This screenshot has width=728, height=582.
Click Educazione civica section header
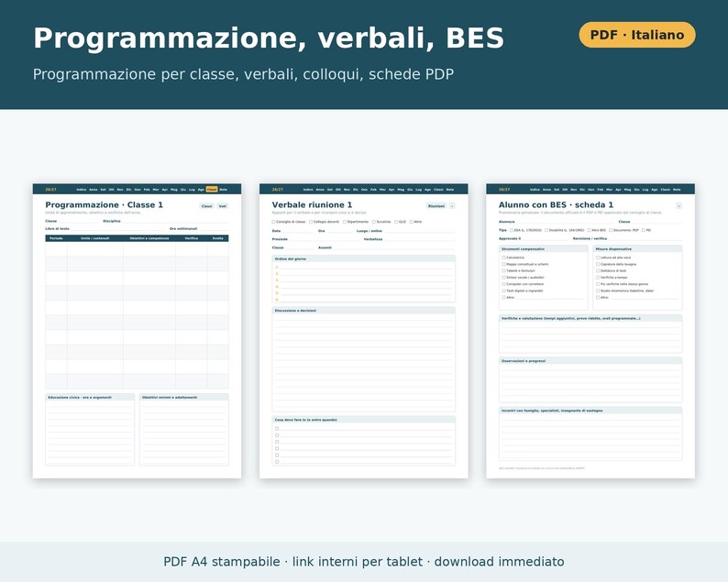coord(90,397)
